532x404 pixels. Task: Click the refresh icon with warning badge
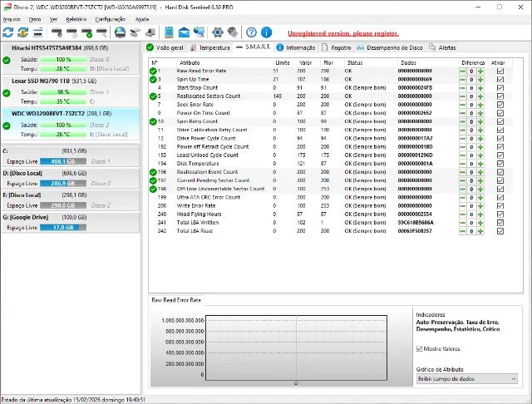click(22, 32)
